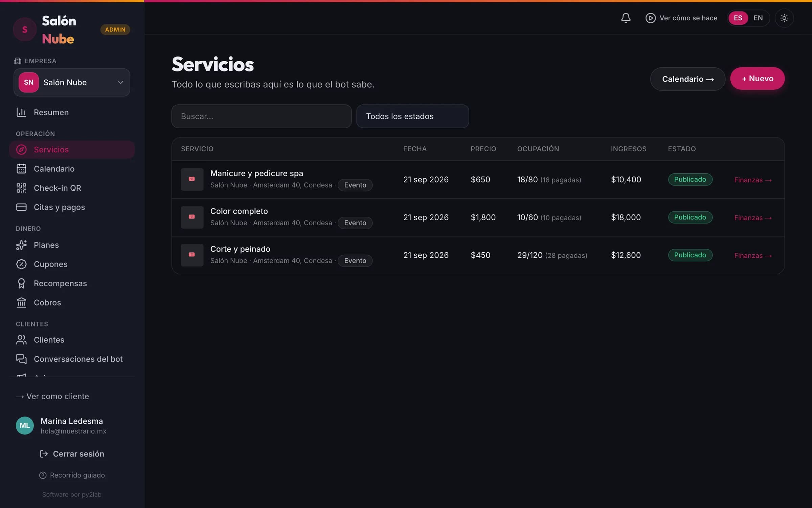Screen dimensions: 812x508
Task: Click the Cobros bank icon
Action: [x=21, y=302]
